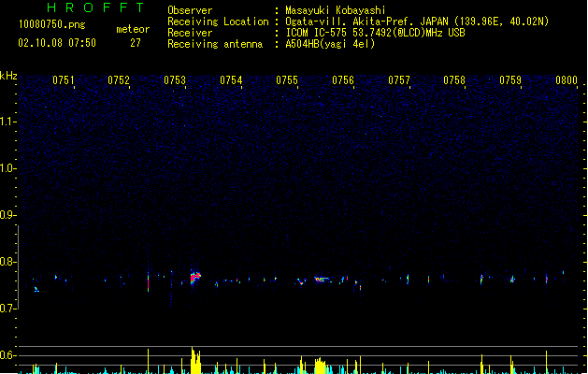
Task: Click the 1.1 kHz axis label
Action: [8, 122]
